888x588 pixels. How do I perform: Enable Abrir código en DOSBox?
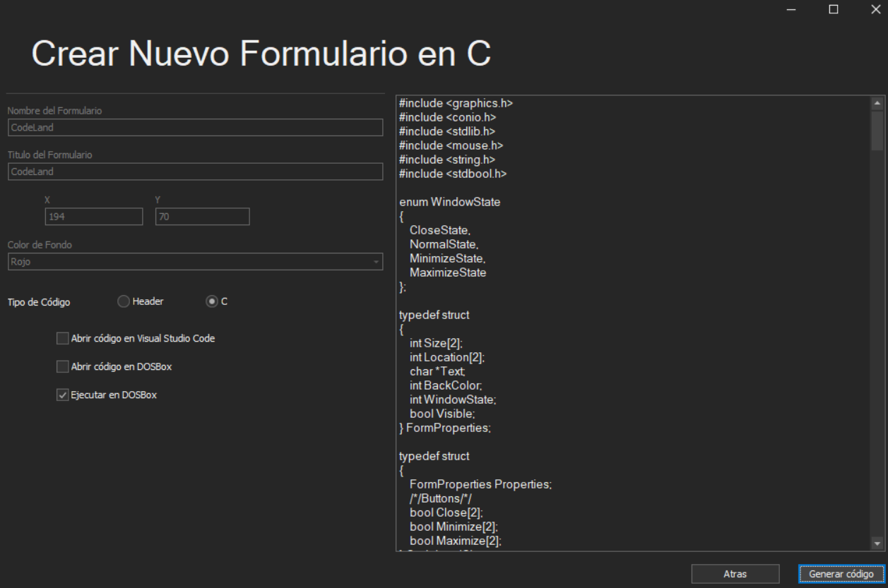[x=63, y=366]
